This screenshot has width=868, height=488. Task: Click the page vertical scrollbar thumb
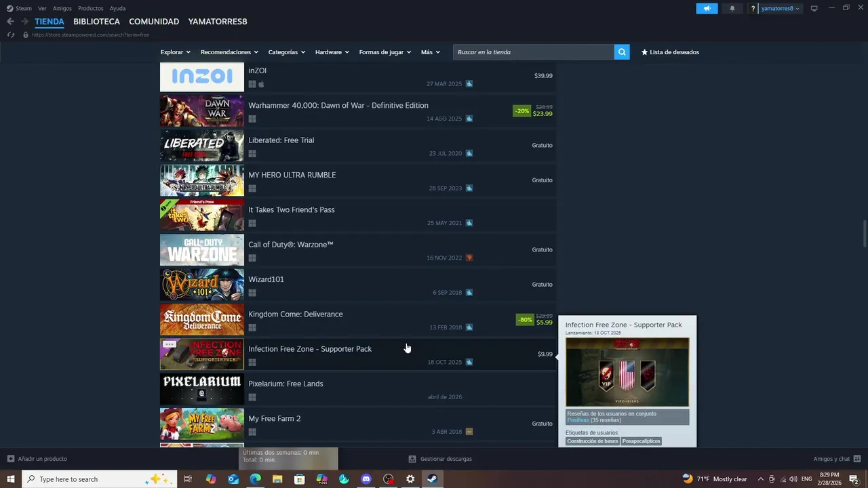865,234
